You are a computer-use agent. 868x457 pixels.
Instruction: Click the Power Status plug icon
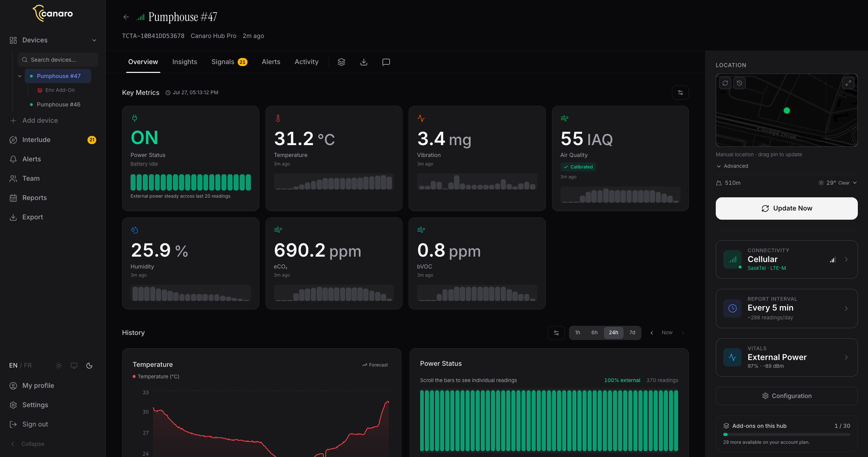[x=135, y=118]
